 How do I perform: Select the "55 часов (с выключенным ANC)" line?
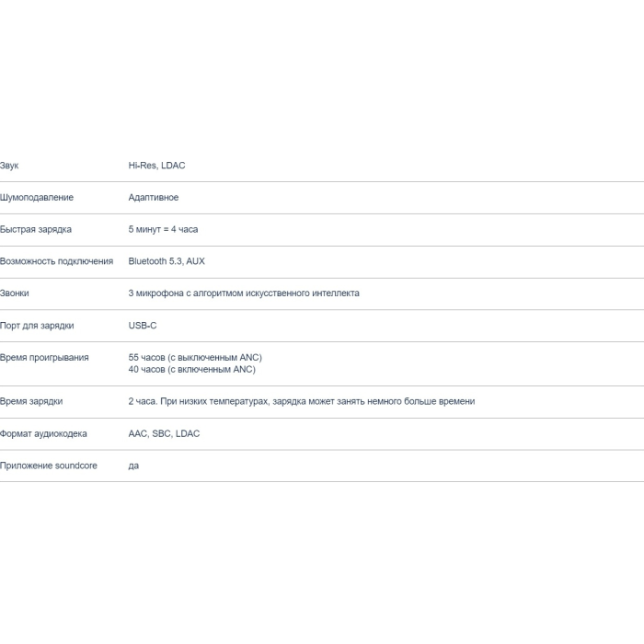coord(195,357)
